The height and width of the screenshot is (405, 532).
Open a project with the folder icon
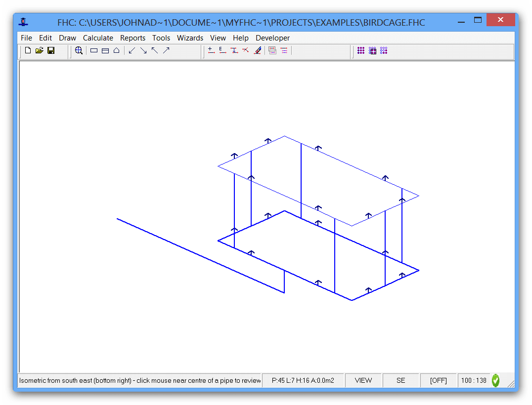39,50
